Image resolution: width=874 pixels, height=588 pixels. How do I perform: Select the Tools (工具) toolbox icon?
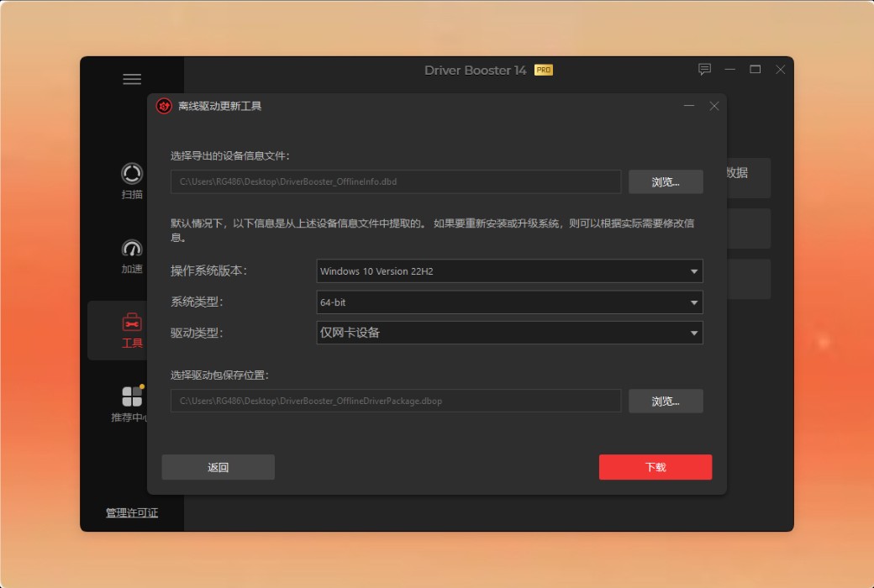[132, 323]
